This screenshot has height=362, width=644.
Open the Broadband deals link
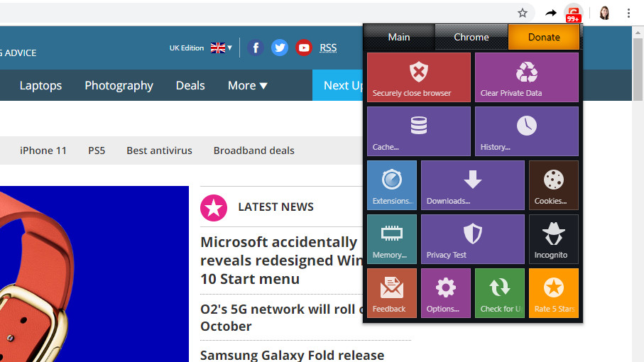[x=253, y=150]
